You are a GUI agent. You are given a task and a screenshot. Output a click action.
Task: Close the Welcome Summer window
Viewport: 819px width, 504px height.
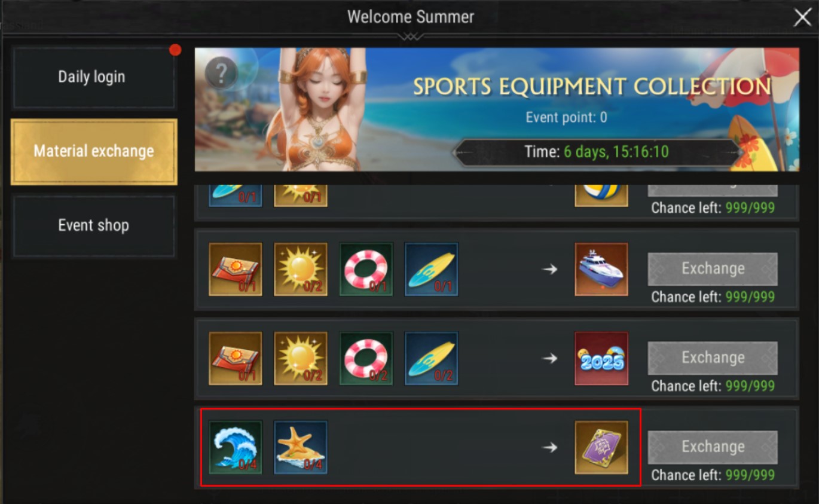pyautogui.click(x=802, y=18)
